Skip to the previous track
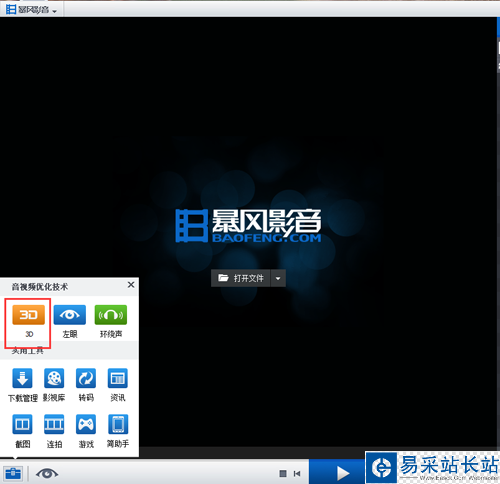This screenshot has width=500, height=484. pyautogui.click(x=297, y=473)
